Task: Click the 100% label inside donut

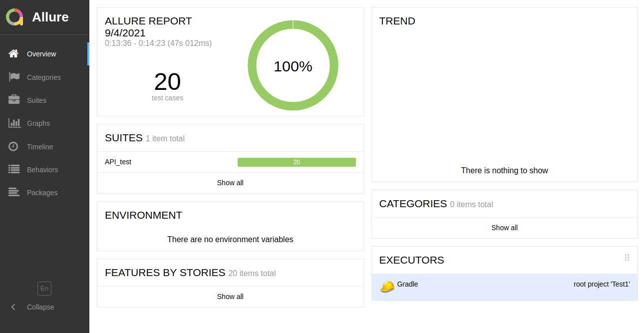Action: 293,66
